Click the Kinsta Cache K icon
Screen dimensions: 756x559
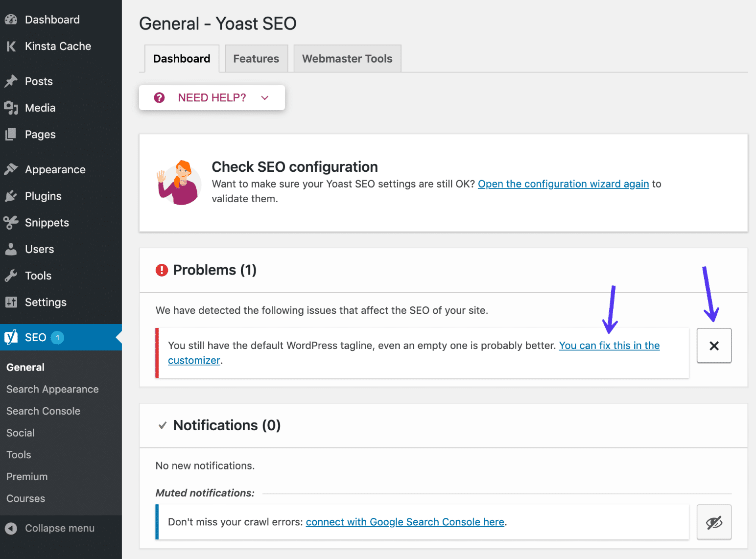pos(11,47)
